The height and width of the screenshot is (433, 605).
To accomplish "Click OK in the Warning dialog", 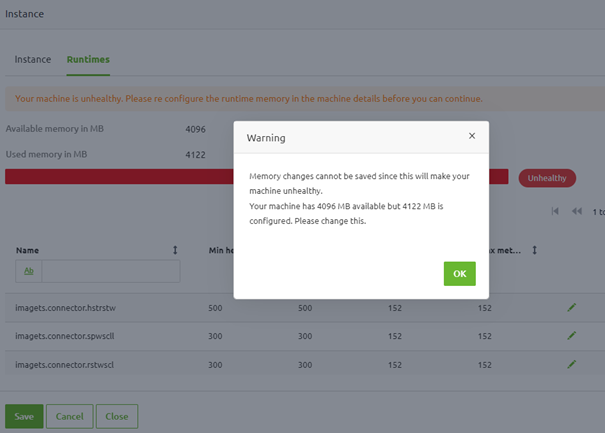I will pos(459,274).
